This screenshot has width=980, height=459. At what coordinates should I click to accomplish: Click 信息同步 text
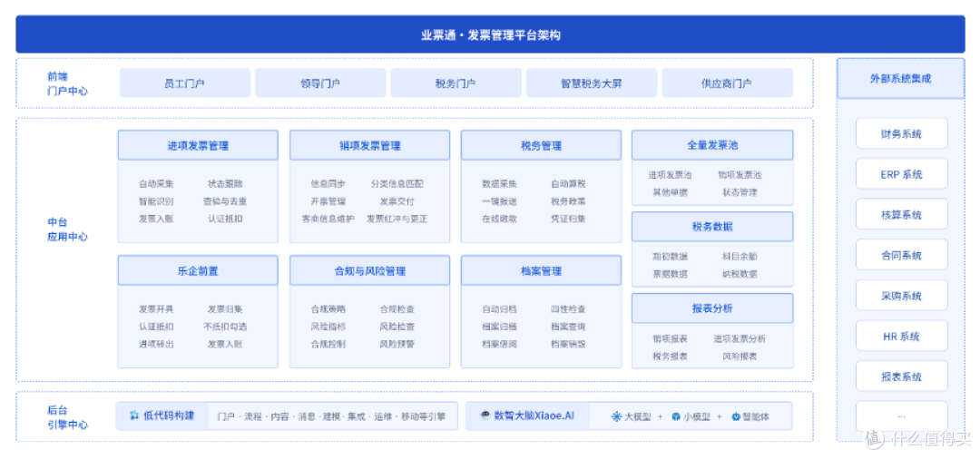click(x=328, y=183)
